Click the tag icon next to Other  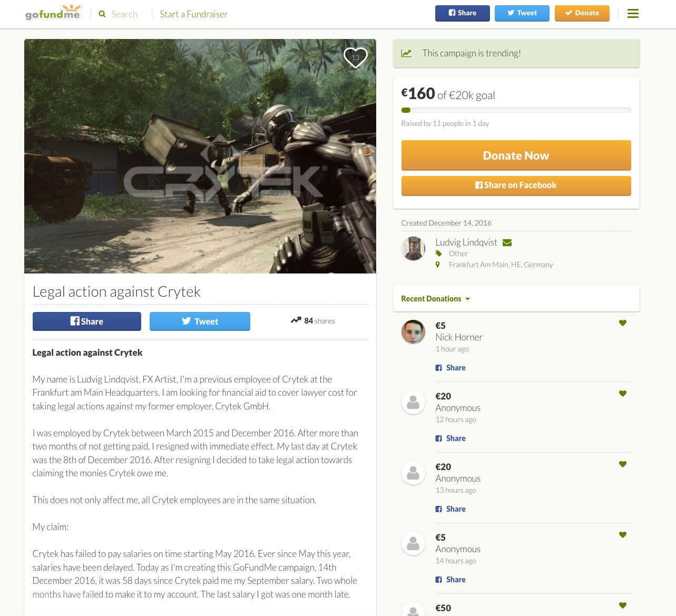click(438, 253)
